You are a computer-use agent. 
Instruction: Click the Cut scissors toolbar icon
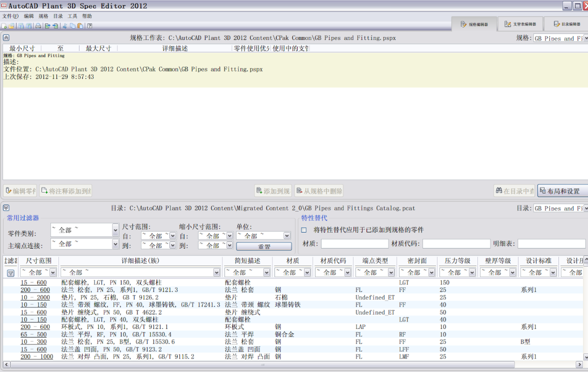[x=65, y=26]
